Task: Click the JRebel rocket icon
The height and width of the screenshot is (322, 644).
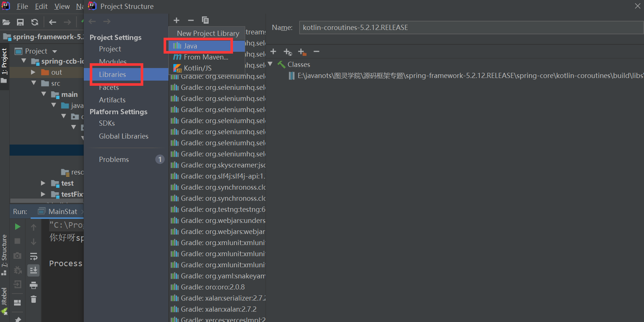Action: coord(4,312)
